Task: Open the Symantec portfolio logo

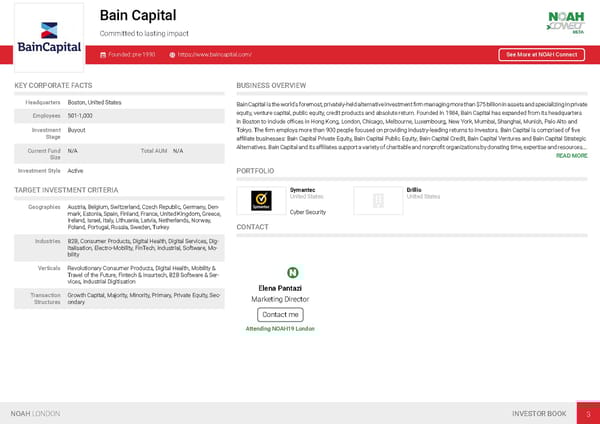Action: [x=261, y=201]
